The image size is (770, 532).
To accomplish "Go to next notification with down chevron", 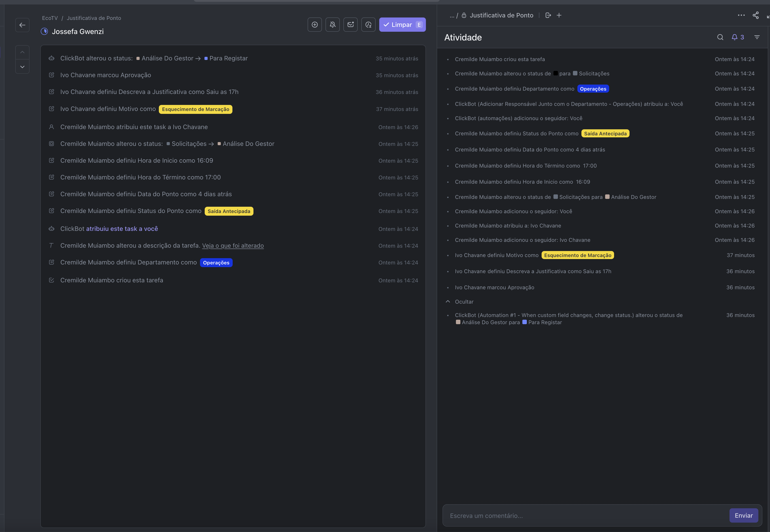I will coord(22,67).
